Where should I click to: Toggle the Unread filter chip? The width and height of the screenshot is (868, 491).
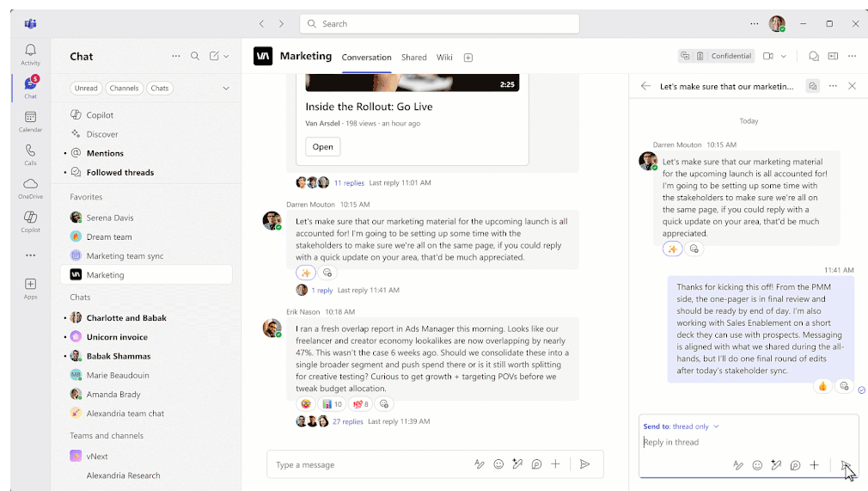(86, 88)
